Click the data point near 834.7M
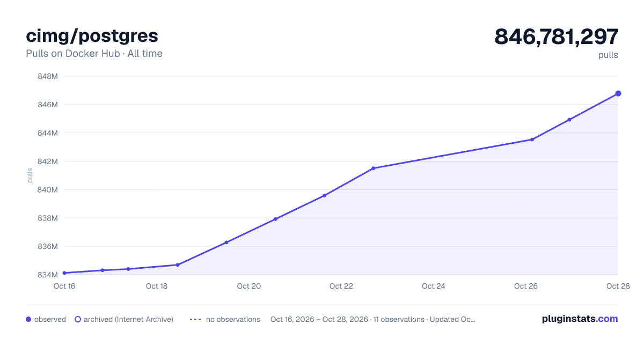This screenshot has width=644, height=338. coord(178,264)
